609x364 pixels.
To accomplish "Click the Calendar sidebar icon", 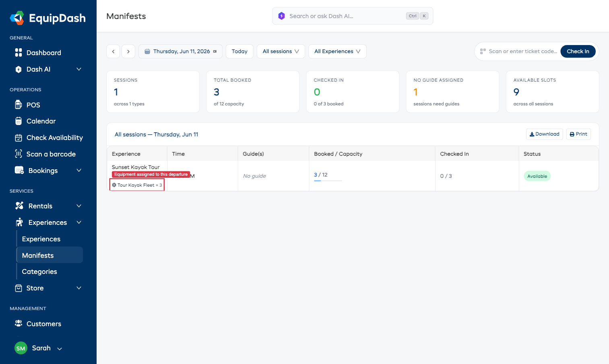I will pyautogui.click(x=19, y=121).
